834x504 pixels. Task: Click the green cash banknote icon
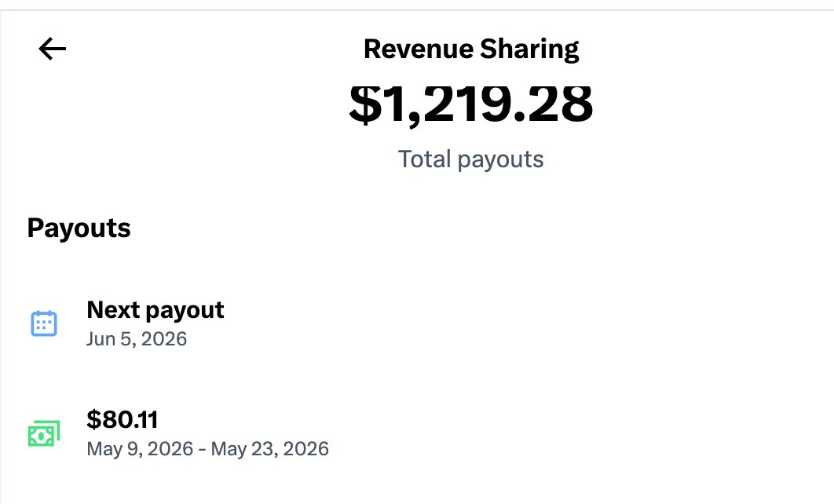(x=44, y=434)
